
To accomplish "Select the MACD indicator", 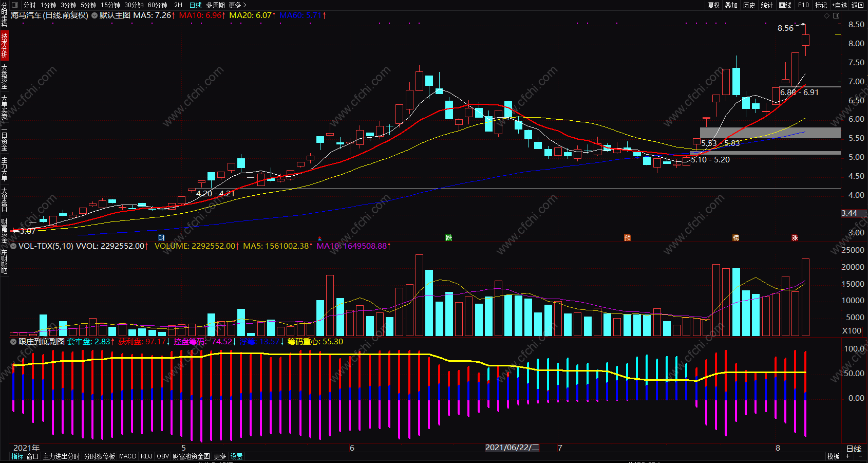I will (128, 456).
